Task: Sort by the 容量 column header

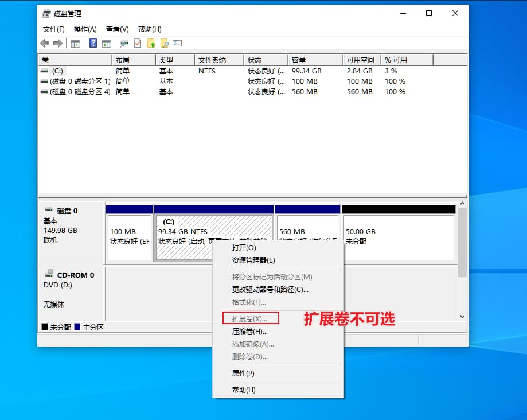Action: point(315,60)
